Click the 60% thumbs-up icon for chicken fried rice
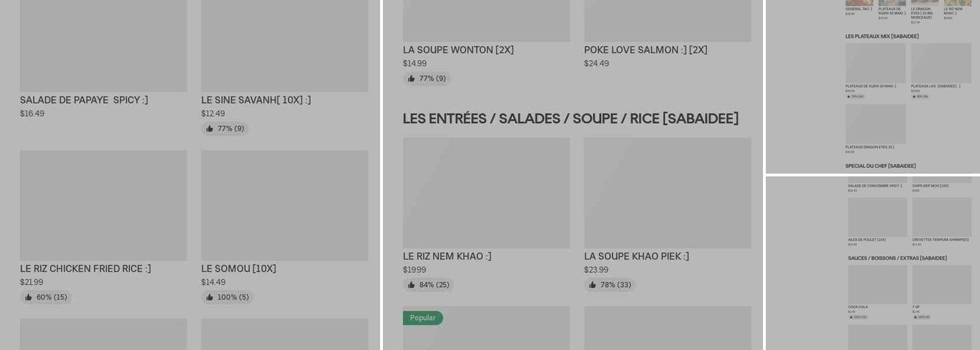Image resolution: width=980 pixels, height=350 pixels. 29,297
